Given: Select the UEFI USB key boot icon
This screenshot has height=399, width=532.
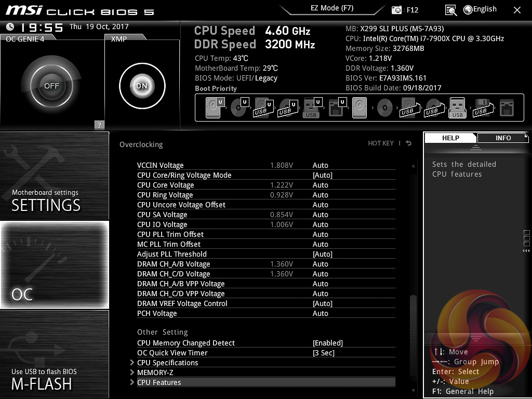Looking at the screenshot, I should (312, 108).
